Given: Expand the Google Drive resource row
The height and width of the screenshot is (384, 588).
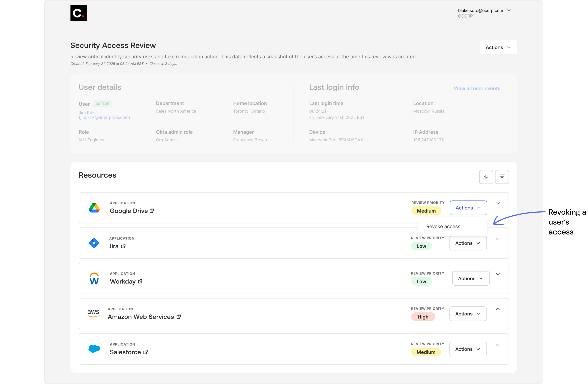Looking at the screenshot, I should pos(498,204).
